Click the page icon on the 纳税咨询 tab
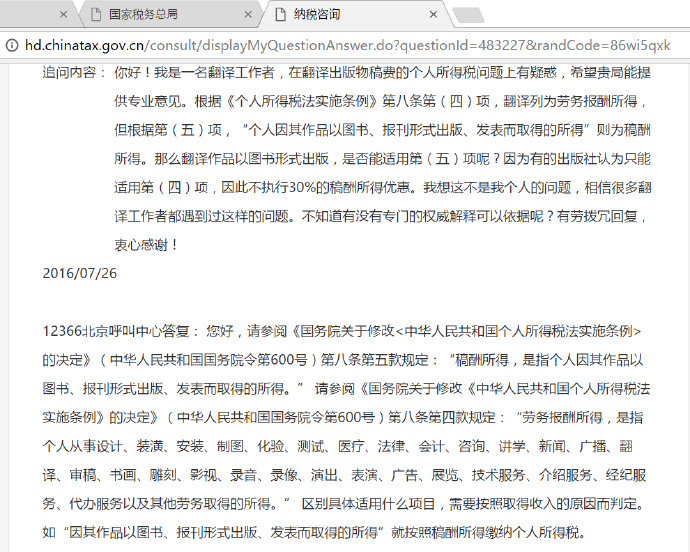 click(x=280, y=15)
